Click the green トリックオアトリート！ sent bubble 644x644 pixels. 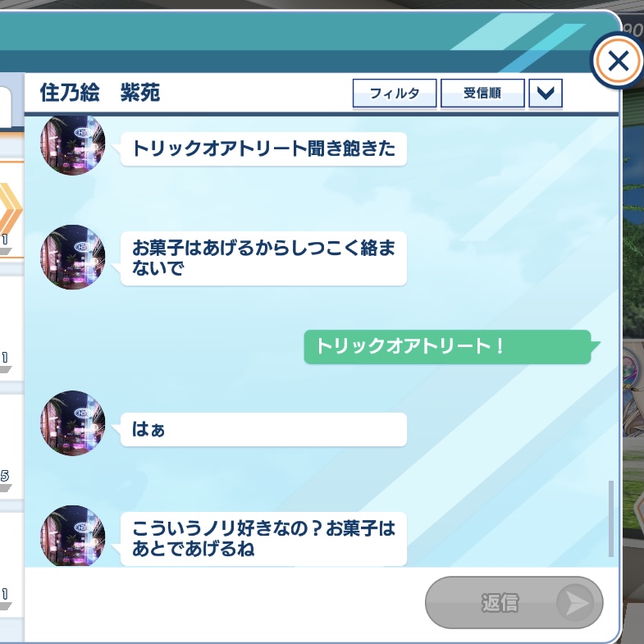pos(447,347)
